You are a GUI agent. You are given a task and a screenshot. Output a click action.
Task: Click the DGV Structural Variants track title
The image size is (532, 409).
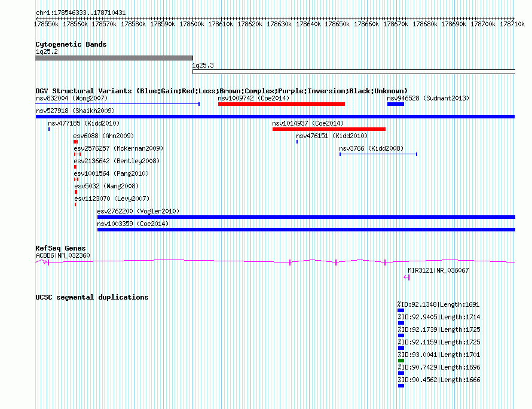[222, 91]
